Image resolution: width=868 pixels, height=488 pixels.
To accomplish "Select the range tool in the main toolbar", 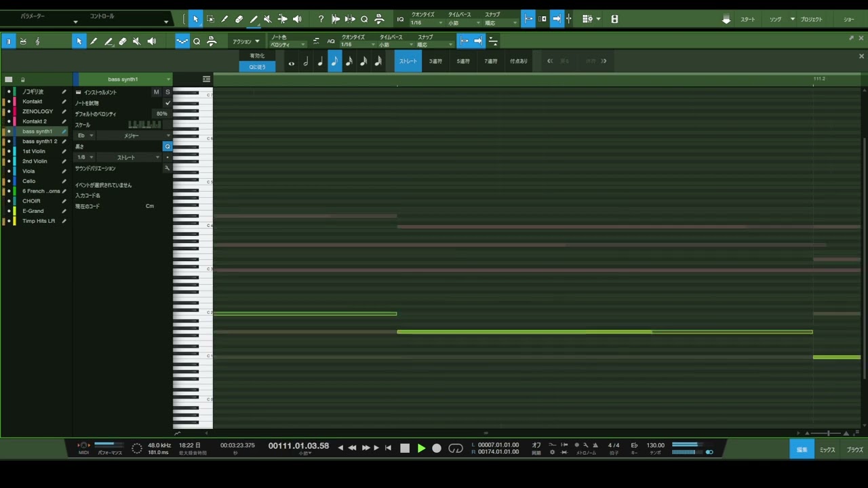I will pyautogui.click(x=210, y=19).
